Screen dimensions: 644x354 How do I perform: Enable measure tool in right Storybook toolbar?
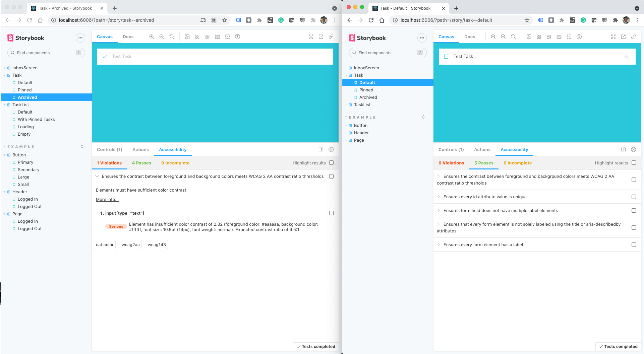coord(559,37)
